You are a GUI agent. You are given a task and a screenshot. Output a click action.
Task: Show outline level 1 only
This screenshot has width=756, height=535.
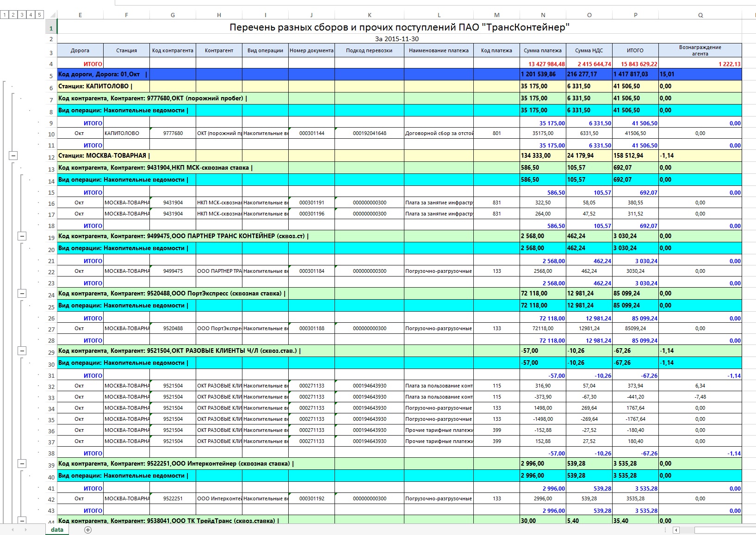(x=4, y=15)
